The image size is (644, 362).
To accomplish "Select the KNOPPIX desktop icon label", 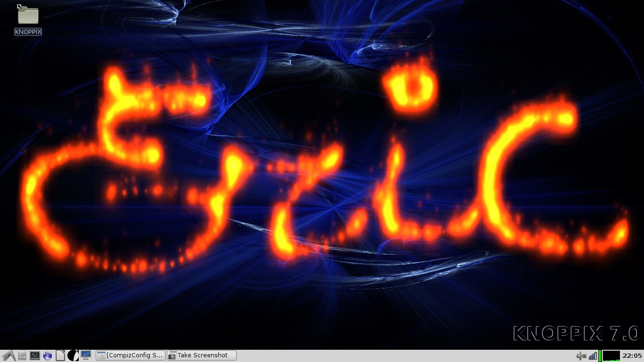I will click(28, 32).
